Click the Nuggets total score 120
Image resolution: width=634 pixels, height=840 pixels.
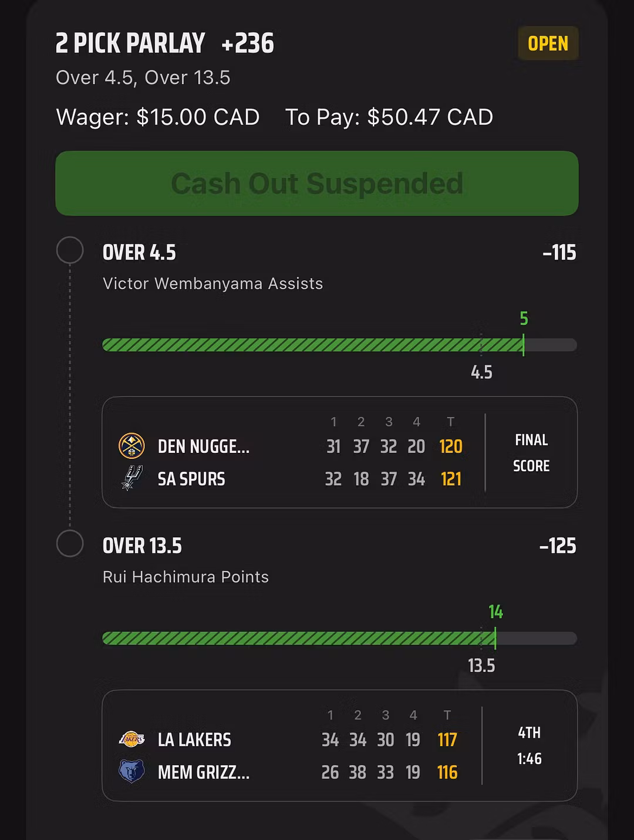(x=451, y=446)
